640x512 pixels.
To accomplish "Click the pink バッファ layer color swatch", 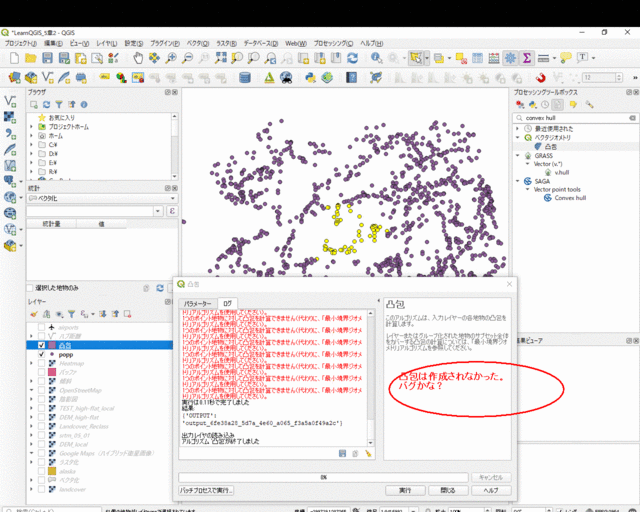I will [52, 372].
